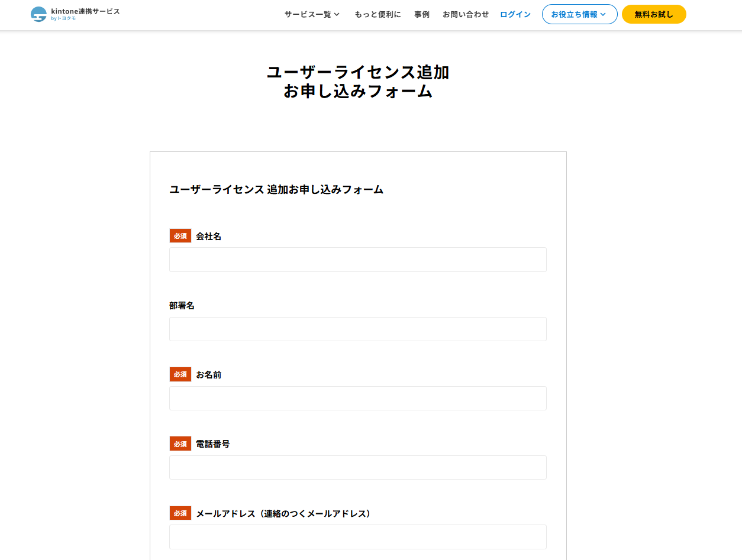
Task: Focus the 会社名 input field
Action: click(357, 260)
